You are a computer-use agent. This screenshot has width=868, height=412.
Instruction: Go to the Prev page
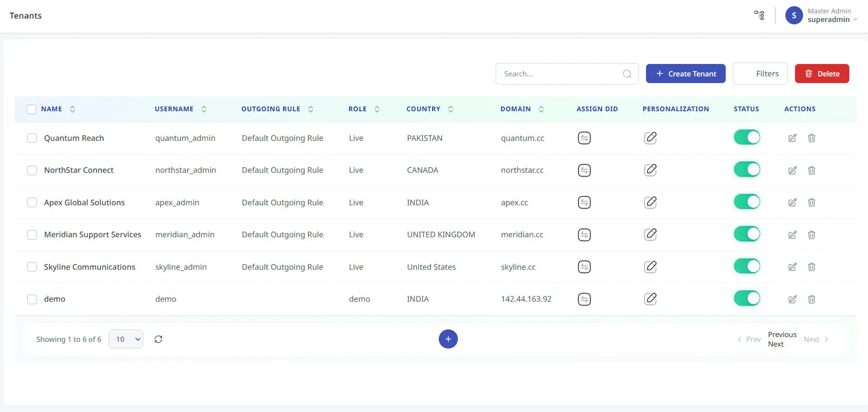[x=749, y=339]
